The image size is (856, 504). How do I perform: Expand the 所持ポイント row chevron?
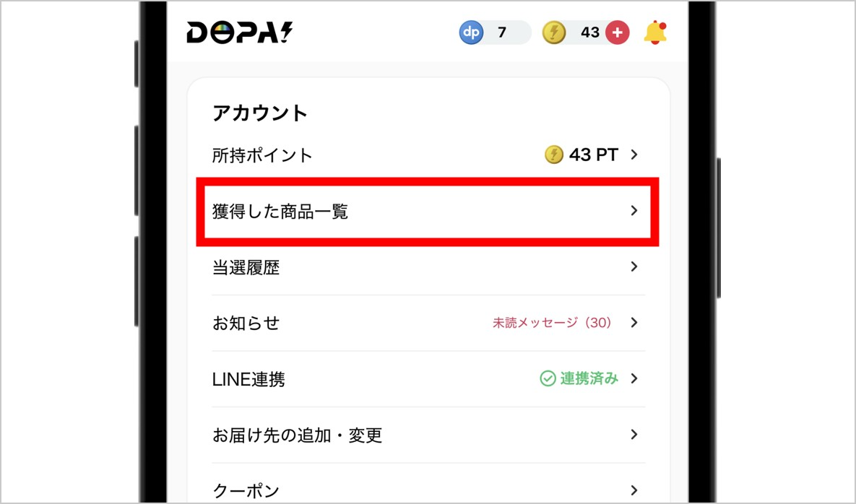click(634, 154)
